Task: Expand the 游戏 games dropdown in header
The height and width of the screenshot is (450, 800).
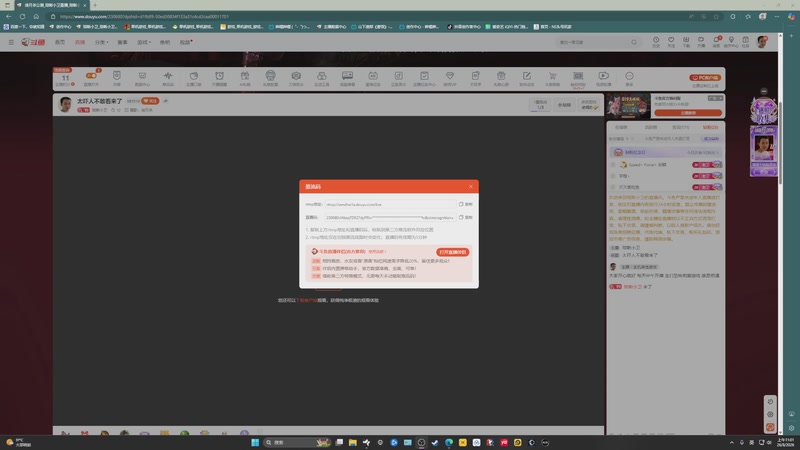Action: click(144, 42)
